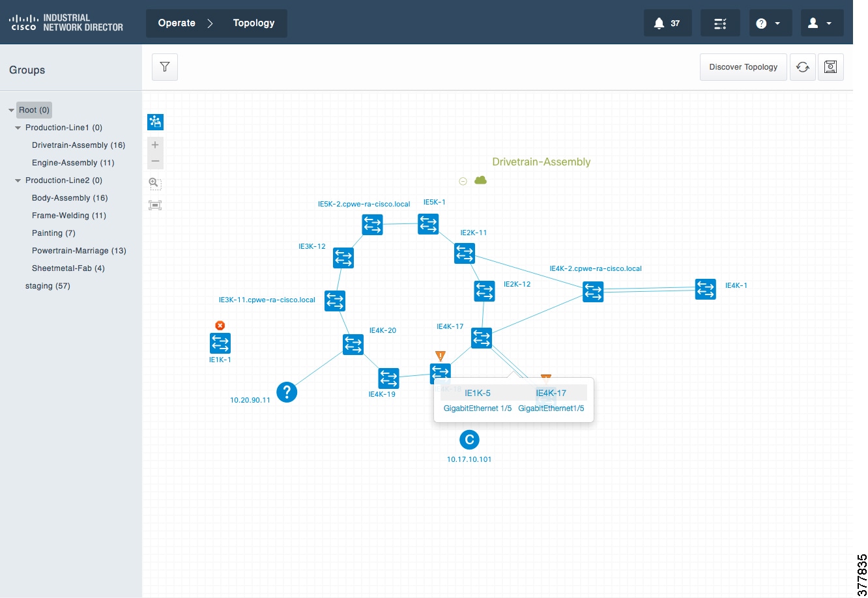Image resolution: width=868 pixels, height=598 pixels.
Task: Refresh the topology view
Action: 803,67
